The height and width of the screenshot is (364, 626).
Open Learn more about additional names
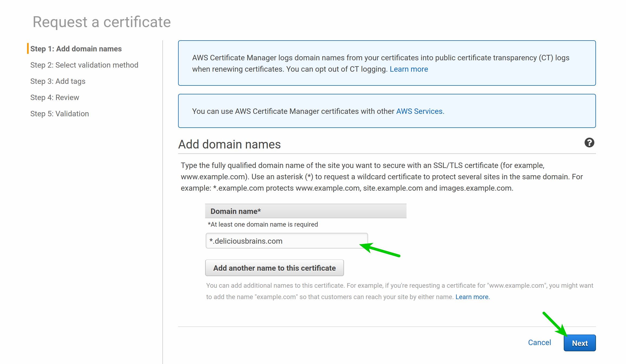click(473, 297)
